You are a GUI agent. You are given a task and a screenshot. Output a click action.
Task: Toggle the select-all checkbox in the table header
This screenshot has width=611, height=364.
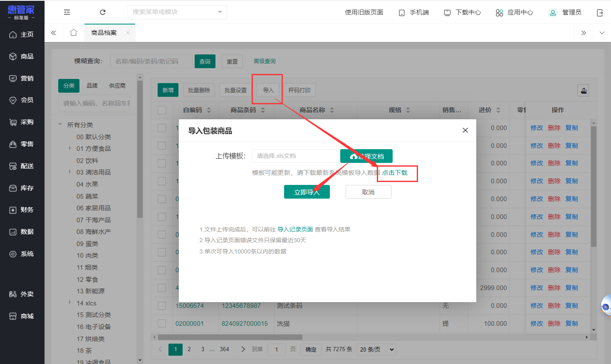click(162, 110)
